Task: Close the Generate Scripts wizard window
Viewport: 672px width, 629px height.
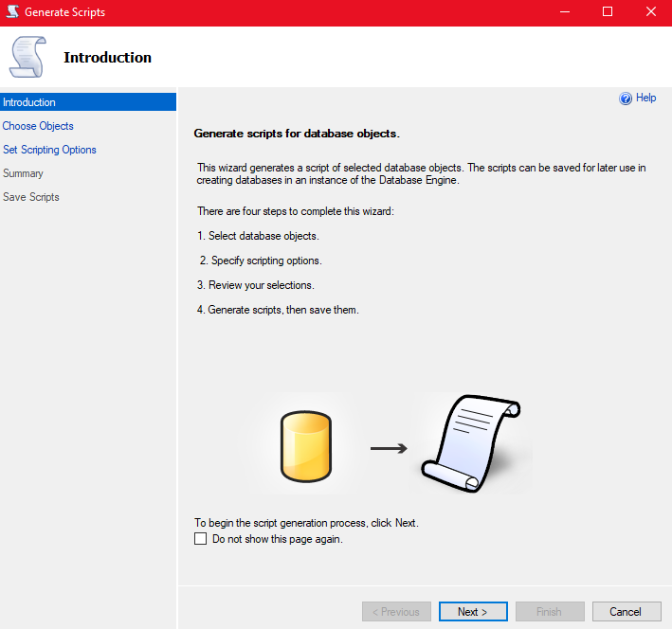Action: click(650, 12)
